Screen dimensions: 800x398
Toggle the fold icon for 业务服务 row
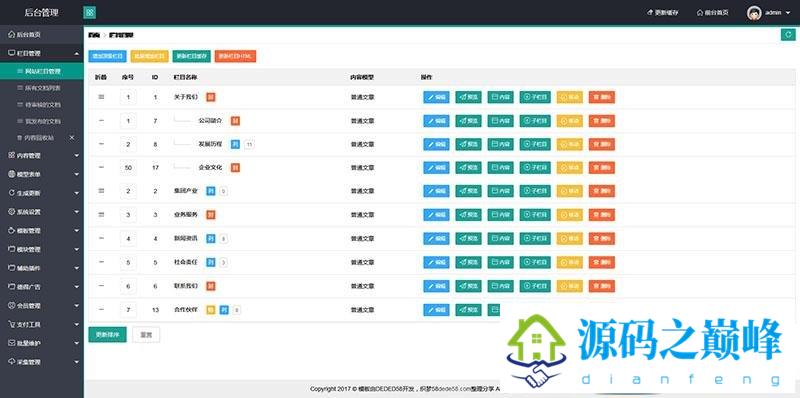coord(101,215)
